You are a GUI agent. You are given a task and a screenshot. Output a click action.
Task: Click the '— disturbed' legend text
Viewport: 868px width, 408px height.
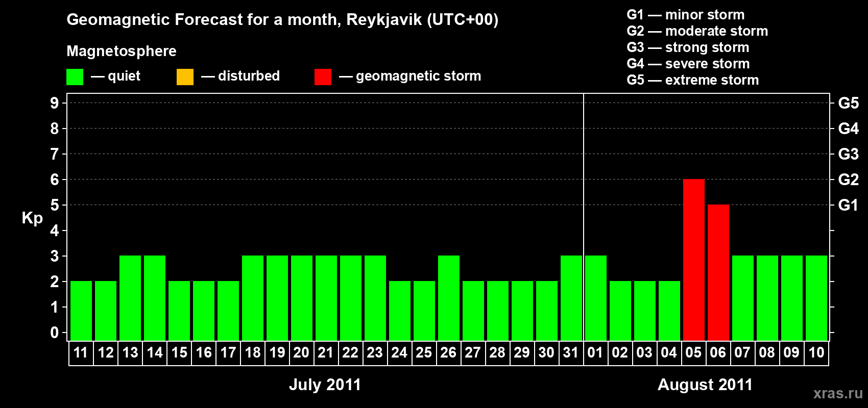tap(240, 76)
